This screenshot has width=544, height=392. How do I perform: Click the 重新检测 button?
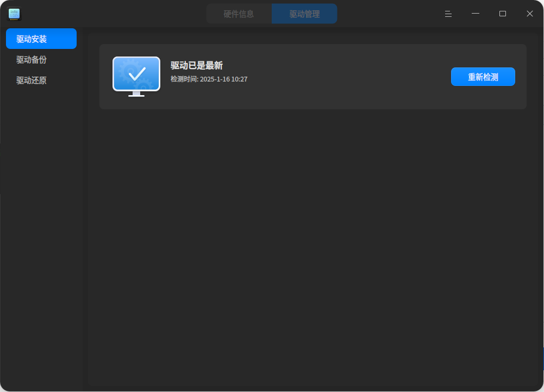coord(483,77)
